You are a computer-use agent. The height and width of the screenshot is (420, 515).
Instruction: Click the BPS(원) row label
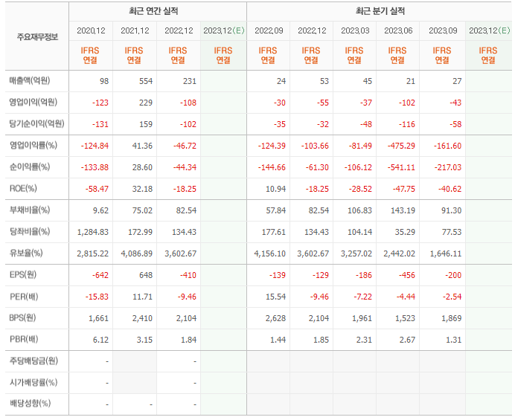click(x=22, y=318)
